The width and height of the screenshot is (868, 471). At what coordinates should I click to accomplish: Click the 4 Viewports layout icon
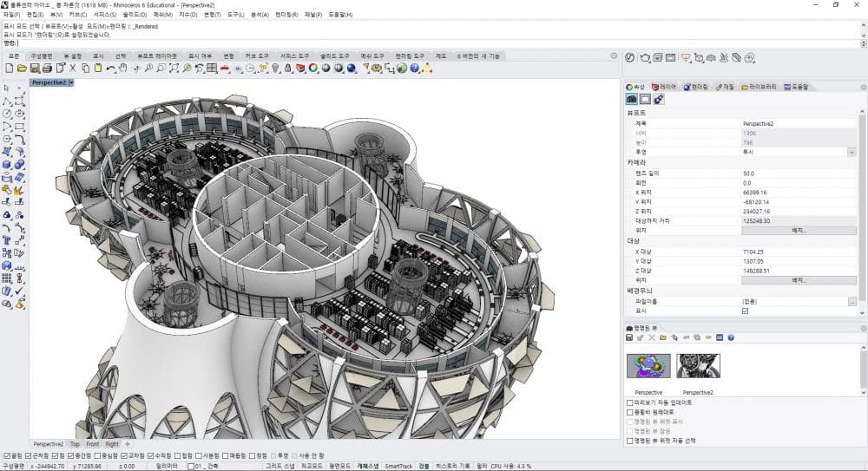[212, 68]
